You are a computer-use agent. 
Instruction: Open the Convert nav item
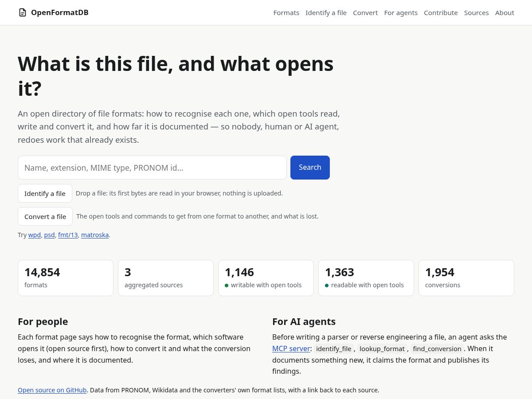pyautogui.click(x=365, y=13)
